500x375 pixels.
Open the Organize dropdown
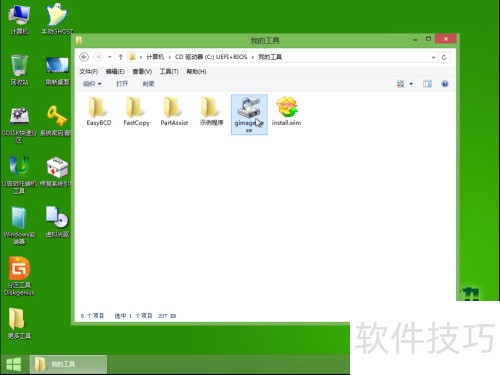coord(92,84)
